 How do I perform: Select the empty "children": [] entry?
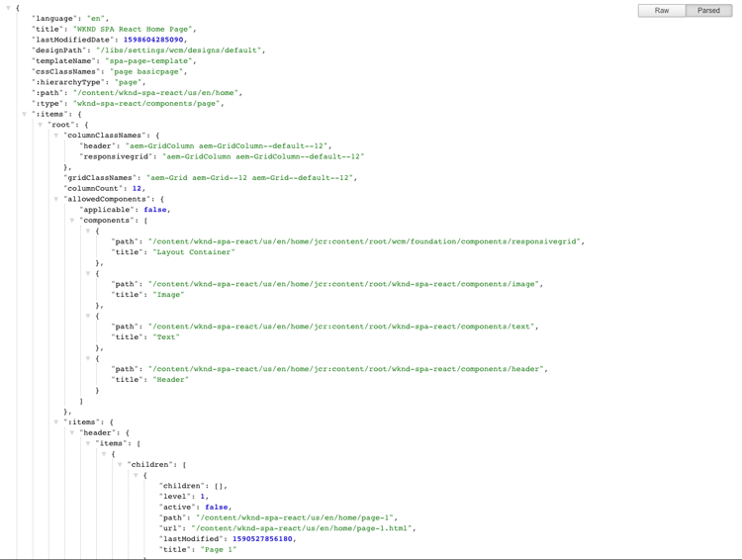[x=192, y=486]
